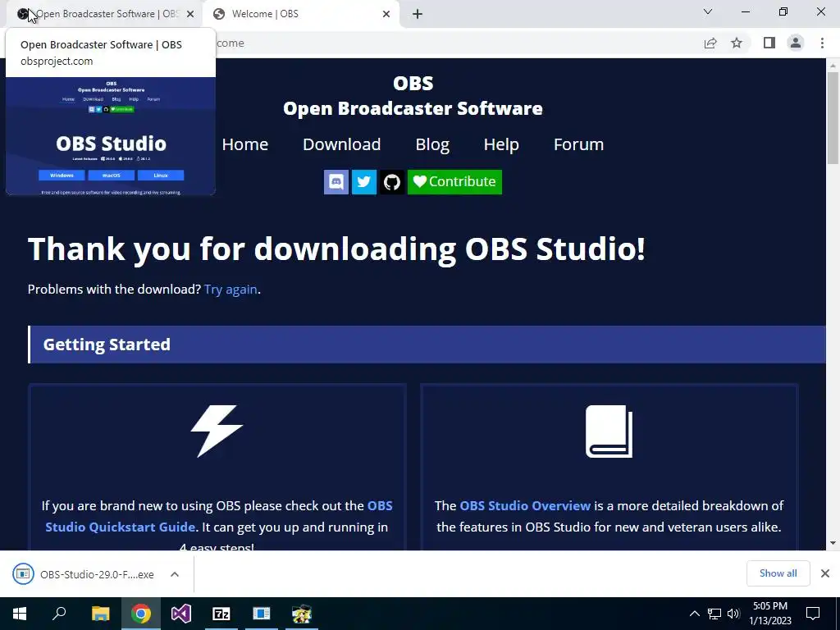Toggle the browser side panel

(769, 43)
